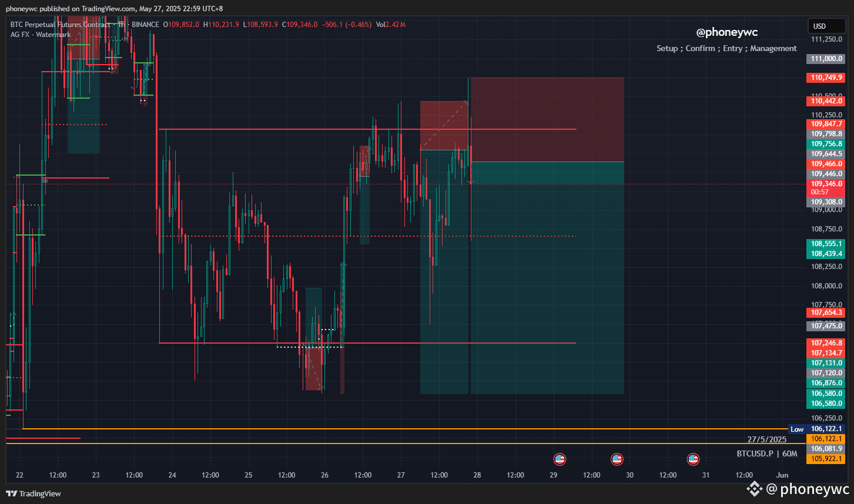Click the red 109,466.0 price label
The width and height of the screenshot is (854, 504).
pos(826,164)
